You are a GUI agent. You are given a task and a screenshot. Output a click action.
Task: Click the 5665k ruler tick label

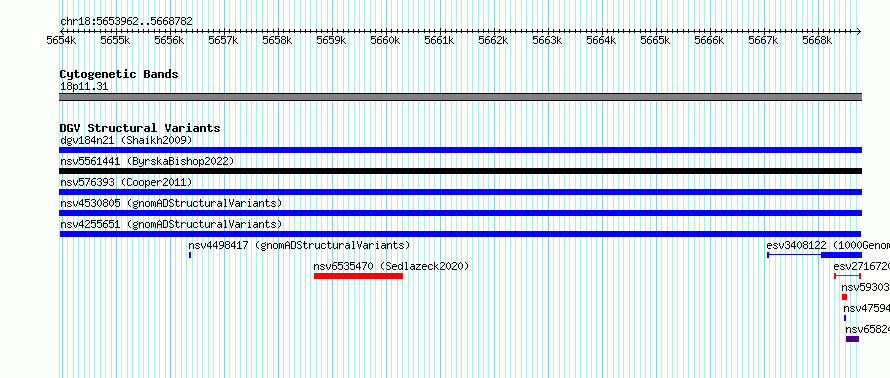(655, 41)
